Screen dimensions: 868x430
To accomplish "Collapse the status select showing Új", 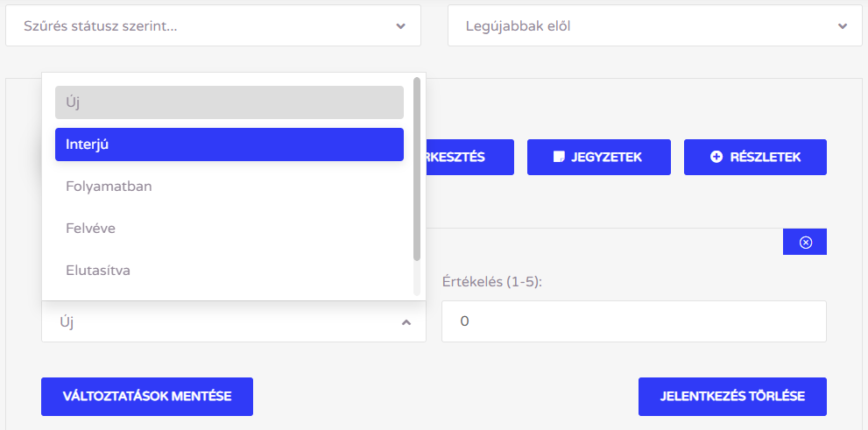I will pyautogui.click(x=233, y=322).
